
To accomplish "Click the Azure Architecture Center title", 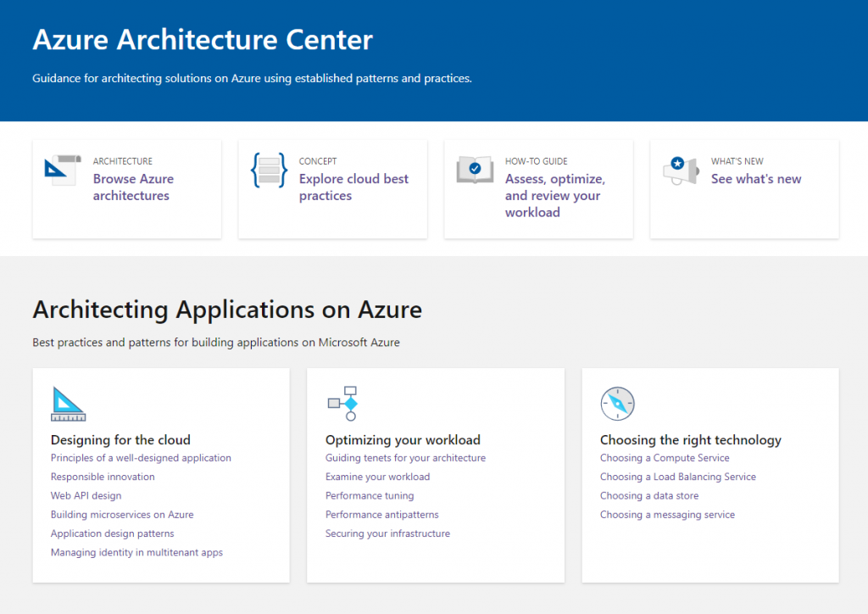I will pos(203,39).
